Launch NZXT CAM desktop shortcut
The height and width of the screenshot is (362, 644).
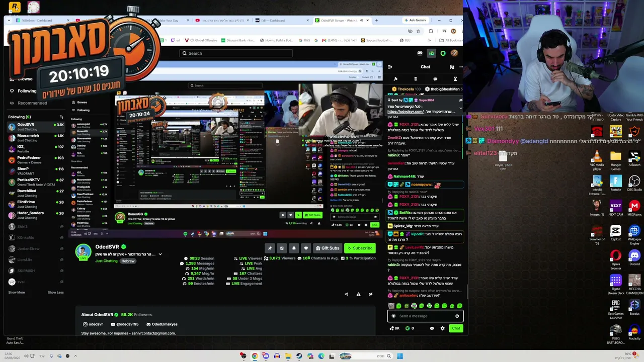[616, 208]
